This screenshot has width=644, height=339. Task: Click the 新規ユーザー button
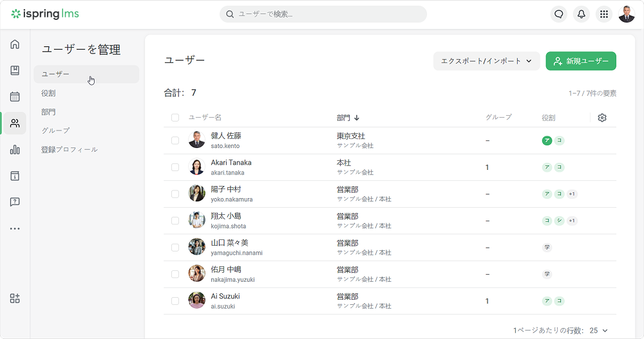[580, 61]
